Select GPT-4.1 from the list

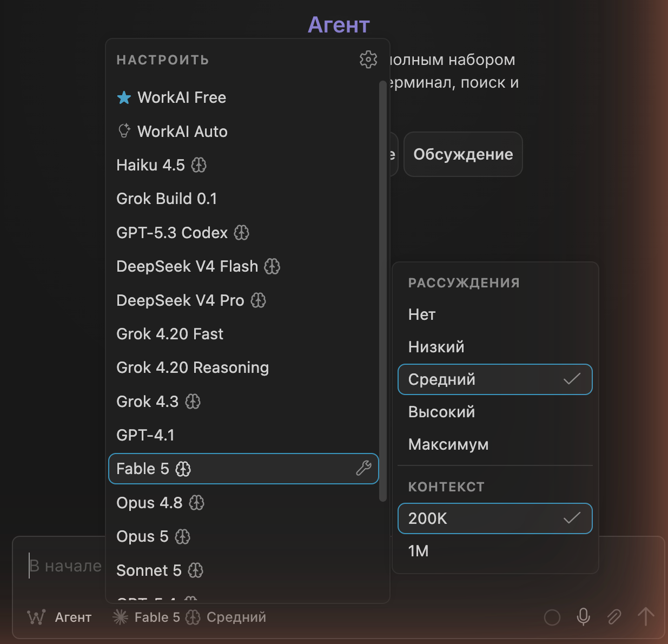pyautogui.click(x=243, y=435)
